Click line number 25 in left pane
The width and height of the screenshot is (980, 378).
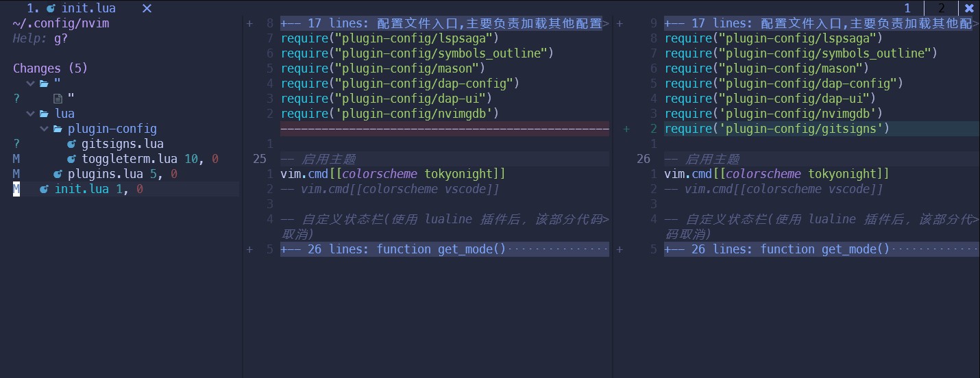pyautogui.click(x=260, y=159)
